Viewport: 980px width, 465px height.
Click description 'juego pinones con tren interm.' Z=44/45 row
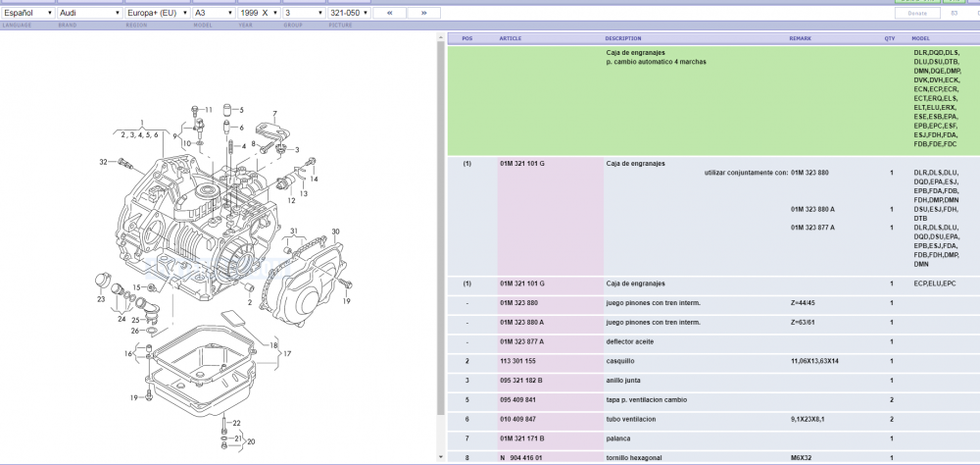pyautogui.click(x=653, y=303)
